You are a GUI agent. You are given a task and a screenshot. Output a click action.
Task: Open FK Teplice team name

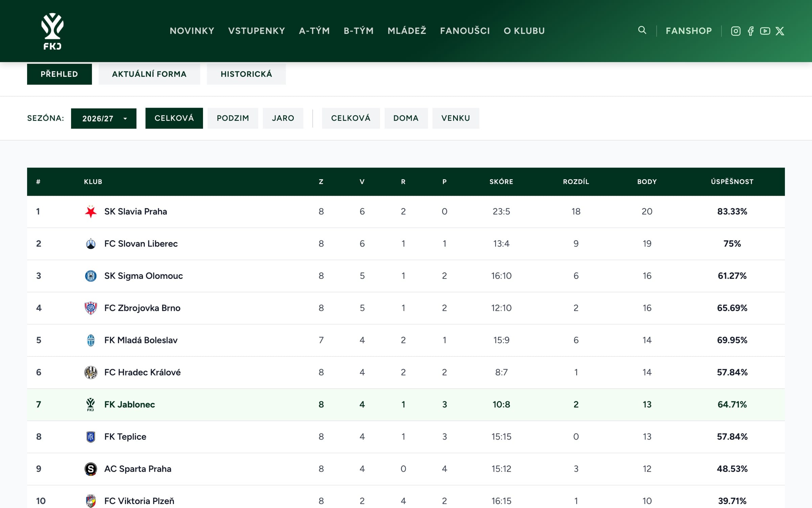125,437
